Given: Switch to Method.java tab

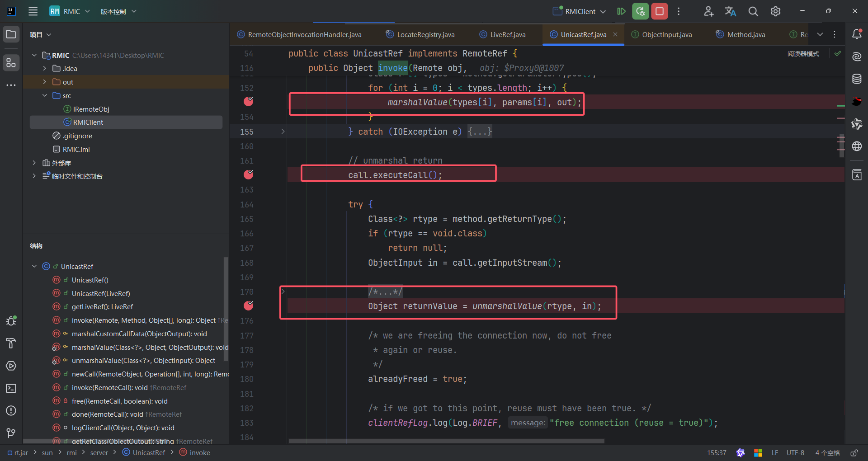Looking at the screenshot, I should pyautogui.click(x=741, y=34).
